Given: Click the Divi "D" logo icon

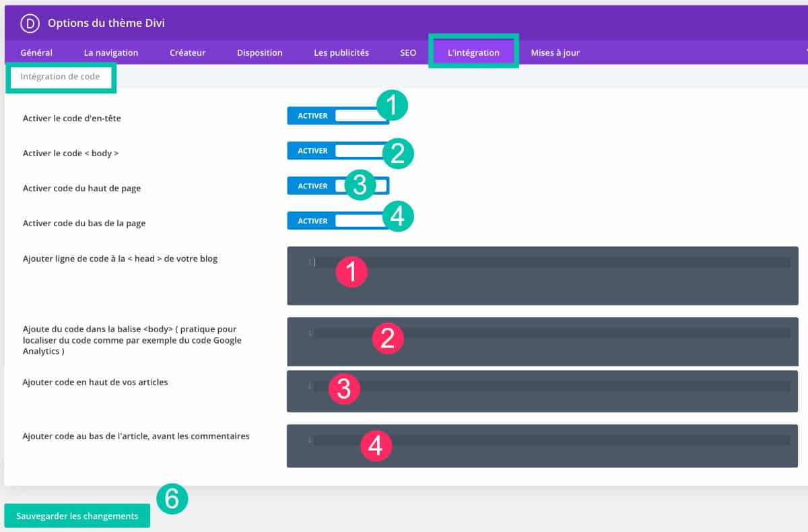Looking at the screenshot, I should pos(30,23).
